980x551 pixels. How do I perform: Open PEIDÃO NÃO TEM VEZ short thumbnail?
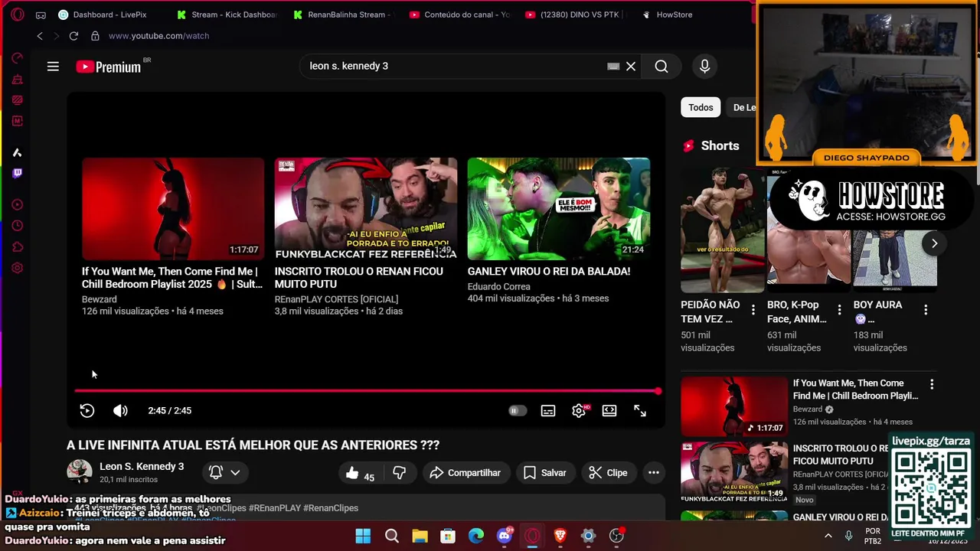pyautogui.click(x=723, y=230)
